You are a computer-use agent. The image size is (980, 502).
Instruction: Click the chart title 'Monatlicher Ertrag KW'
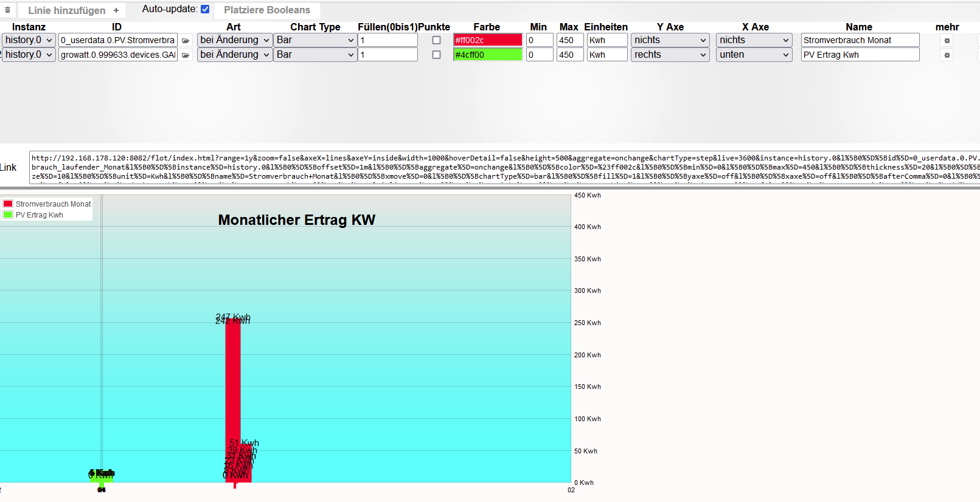tap(297, 220)
